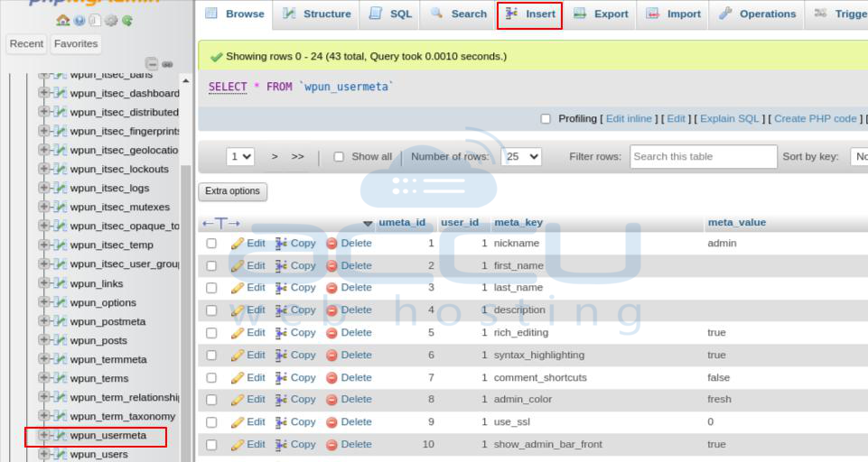The image size is (868, 462).
Task: Select the checkbox for the nickname row
Action: [211, 244]
